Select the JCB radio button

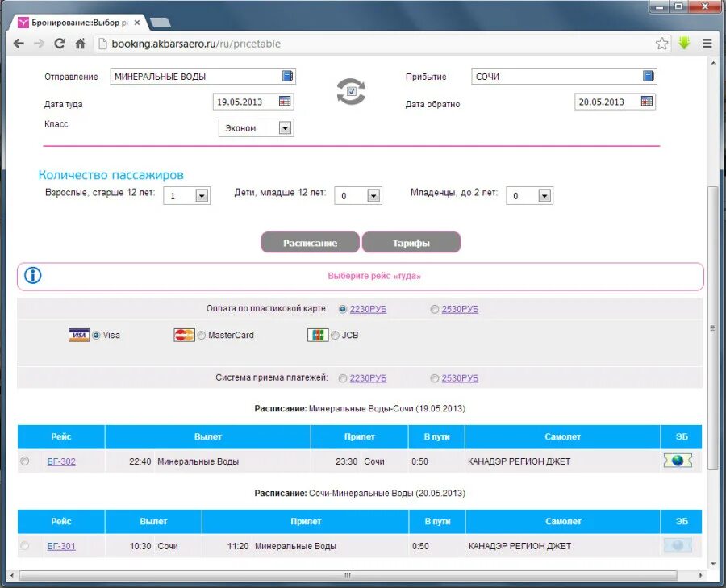[336, 336]
